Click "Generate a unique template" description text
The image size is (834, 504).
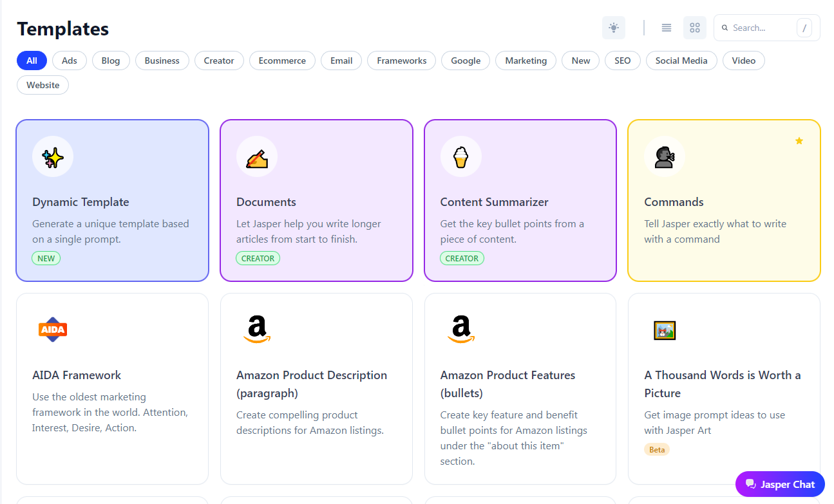[x=111, y=232]
